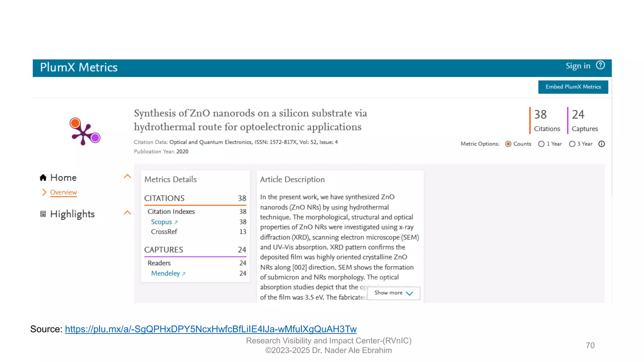Click the PlumX Metrics header title
Viewport: 644px width, 362px height.
pyautogui.click(x=79, y=68)
